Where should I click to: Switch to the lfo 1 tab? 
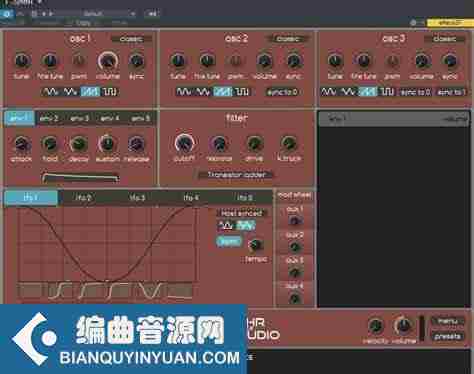point(31,198)
